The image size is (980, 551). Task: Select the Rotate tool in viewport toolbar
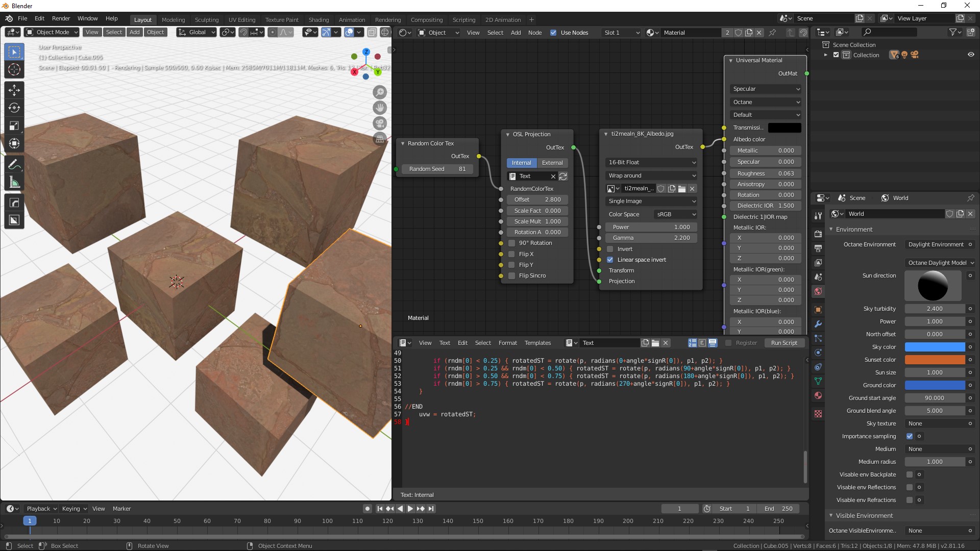click(14, 108)
